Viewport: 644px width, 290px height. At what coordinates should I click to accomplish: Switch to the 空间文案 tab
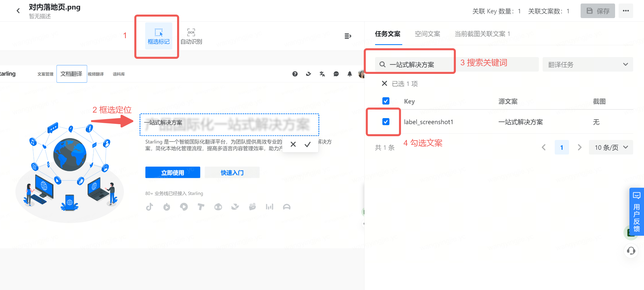pos(427,34)
